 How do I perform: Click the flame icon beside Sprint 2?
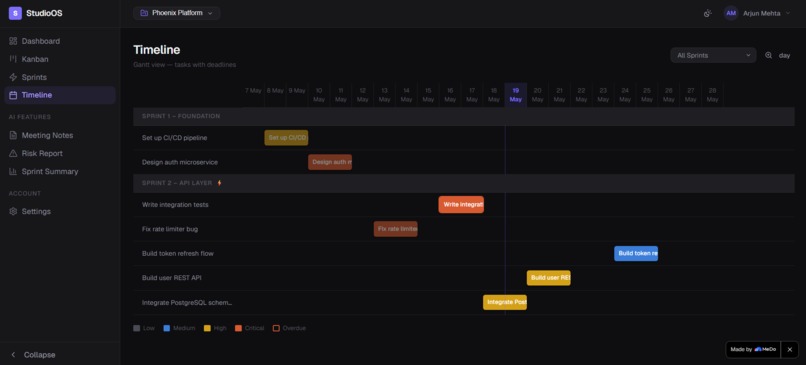click(219, 183)
